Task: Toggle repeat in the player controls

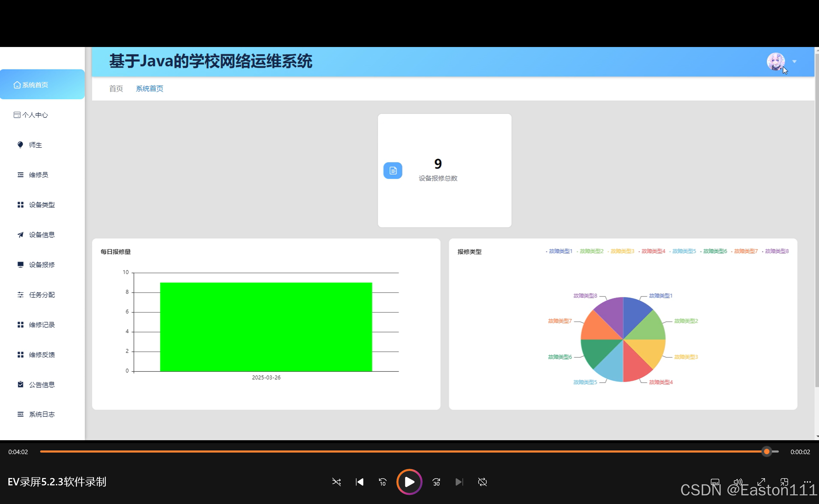Action: (482, 482)
